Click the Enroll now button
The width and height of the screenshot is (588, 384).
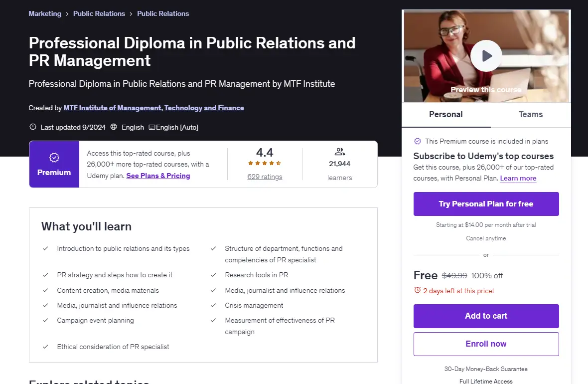(486, 344)
